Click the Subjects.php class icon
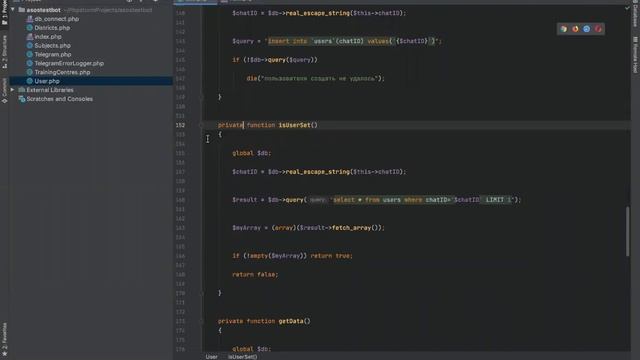The image size is (640, 360). (x=29, y=46)
